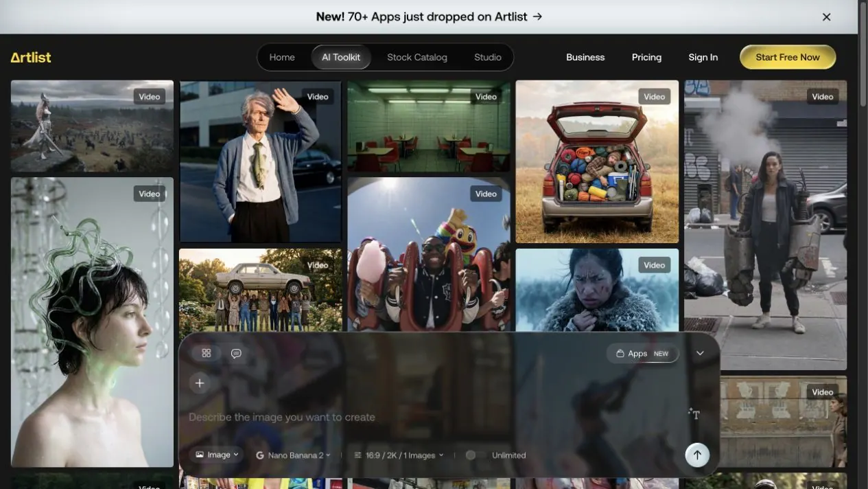Open the roller coaster duck video thumbnail

click(429, 254)
